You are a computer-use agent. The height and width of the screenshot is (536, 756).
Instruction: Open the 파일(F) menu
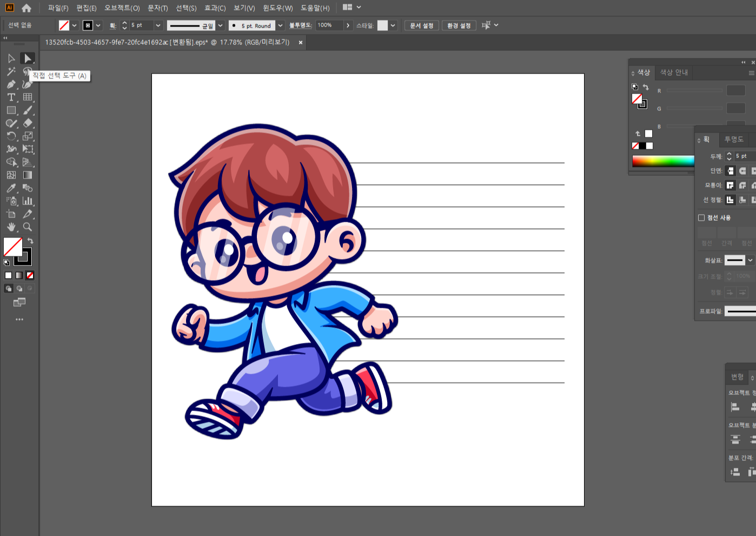tap(58, 8)
